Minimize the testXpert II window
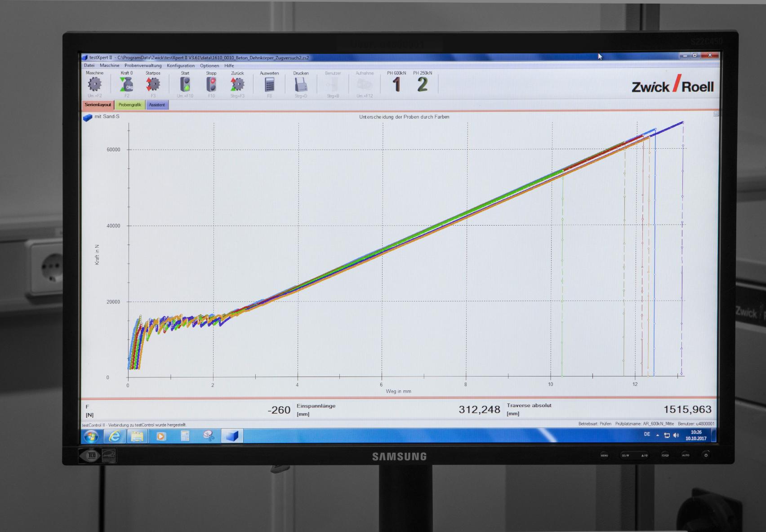The image size is (766, 532). [x=685, y=55]
